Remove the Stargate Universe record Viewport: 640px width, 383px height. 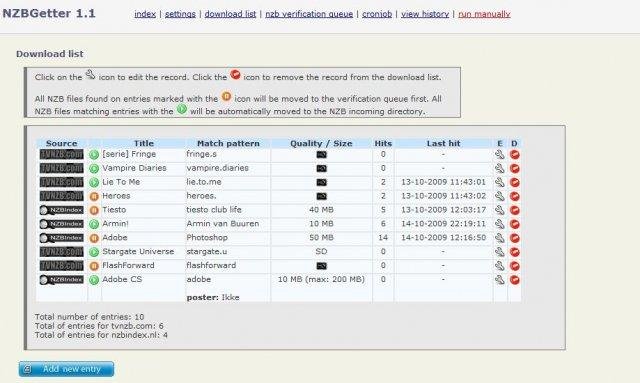click(x=515, y=252)
